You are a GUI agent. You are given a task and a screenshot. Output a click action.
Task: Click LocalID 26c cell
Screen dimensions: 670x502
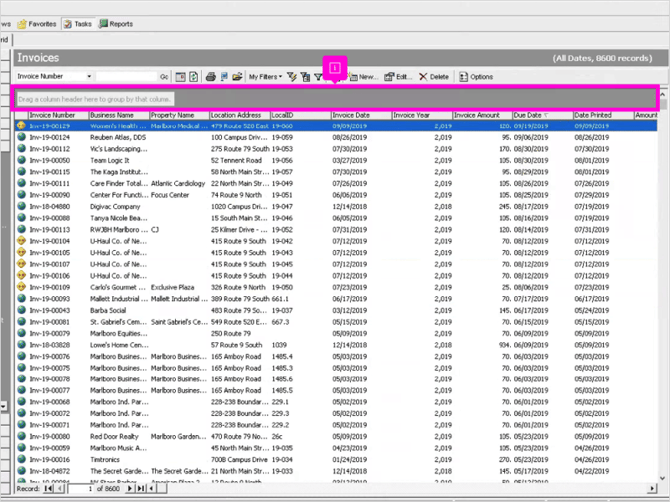tap(277, 436)
